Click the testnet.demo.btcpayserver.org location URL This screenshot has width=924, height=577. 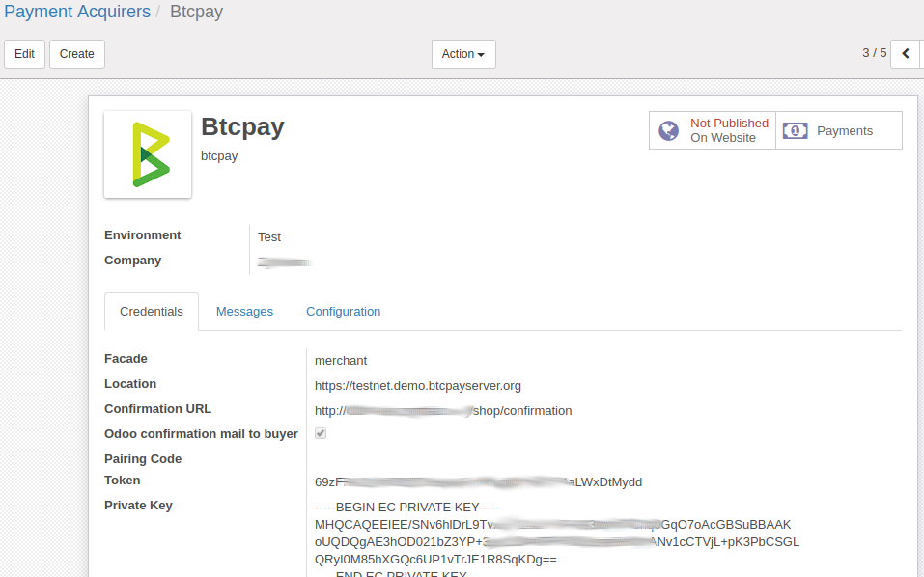click(418, 386)
